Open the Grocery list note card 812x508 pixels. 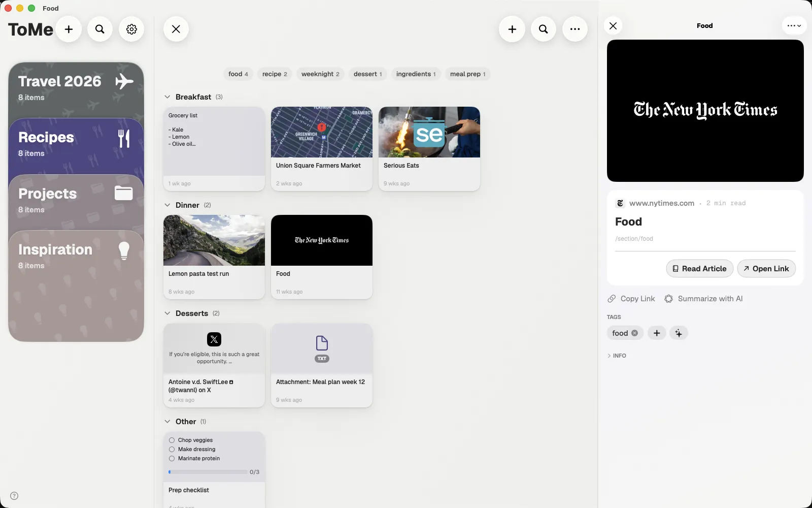pyautogui.click(x=214, y=149)
